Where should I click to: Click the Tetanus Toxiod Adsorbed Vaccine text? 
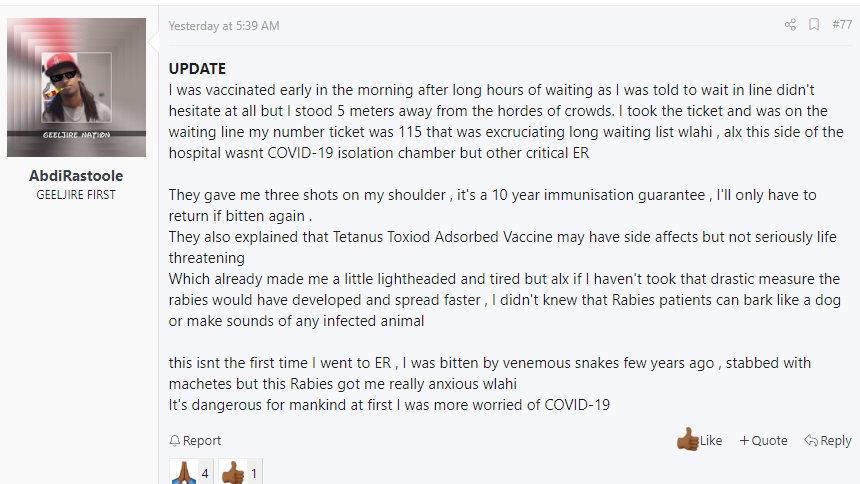tap(443, 237)
